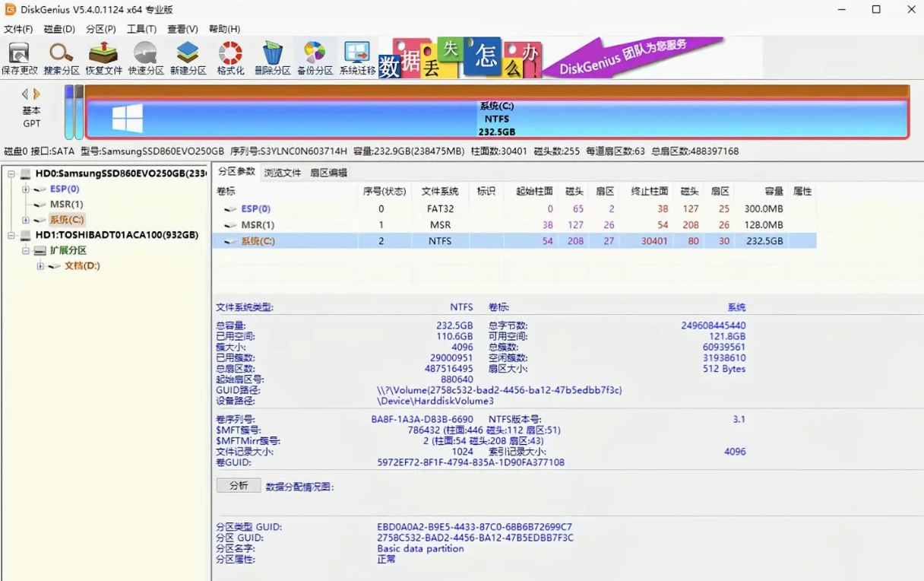Click the Windows logo on the partition bar
924x581 pixels.
coord(128,119)
